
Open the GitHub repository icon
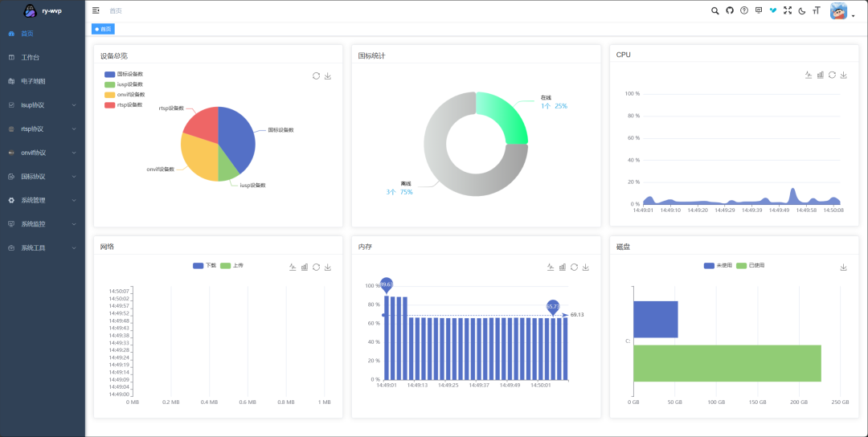(730, 10)
